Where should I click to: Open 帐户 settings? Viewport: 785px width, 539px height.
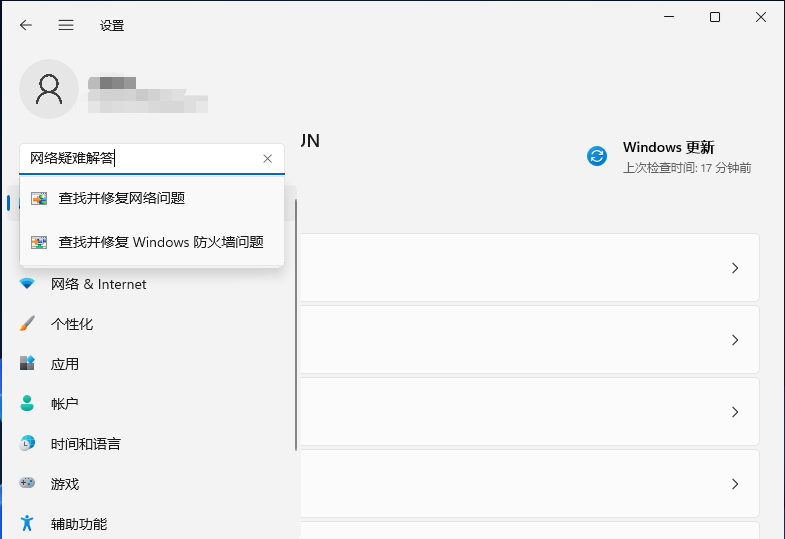pyautogui.click(x=150, y=404)
